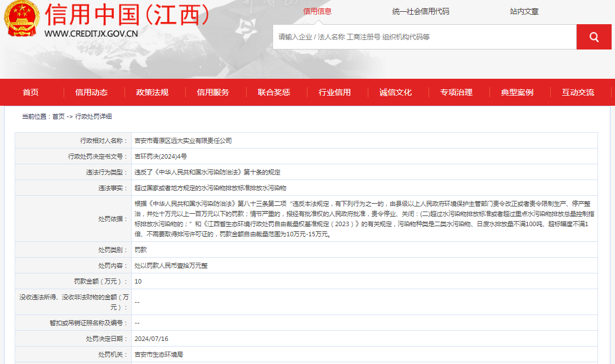This screenshot has height=364, width=615.
Task: Click the 没收违法所得 field label
Action: tap(74, 302)
